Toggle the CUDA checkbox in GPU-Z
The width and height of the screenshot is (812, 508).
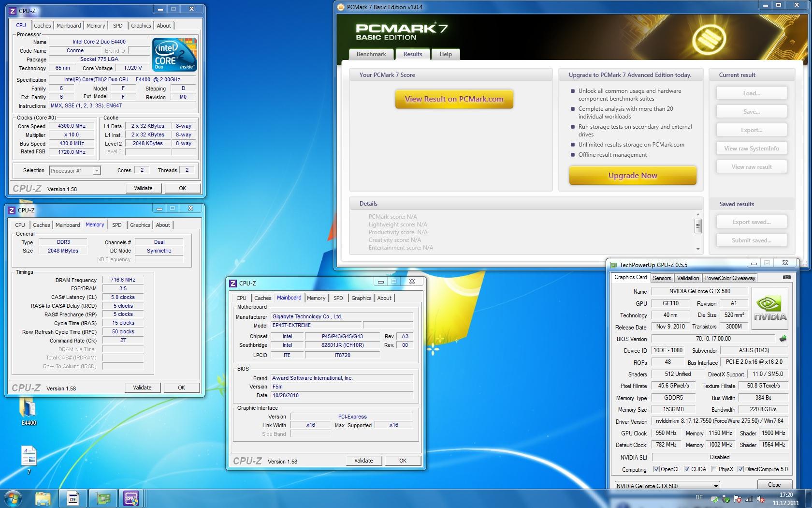click(687, 469)
